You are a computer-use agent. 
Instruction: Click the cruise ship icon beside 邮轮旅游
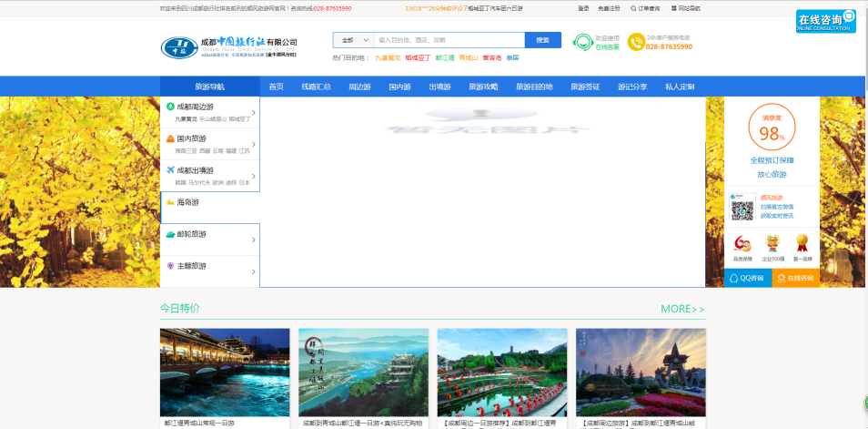click(x=169, y=234)
